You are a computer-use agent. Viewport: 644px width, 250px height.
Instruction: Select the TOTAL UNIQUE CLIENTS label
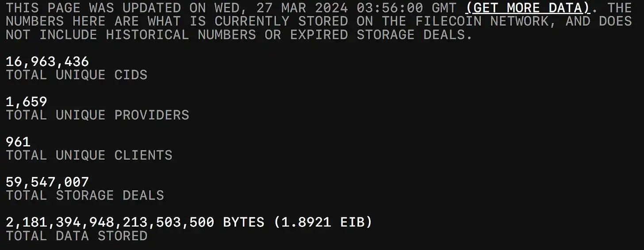coord(89,155)
